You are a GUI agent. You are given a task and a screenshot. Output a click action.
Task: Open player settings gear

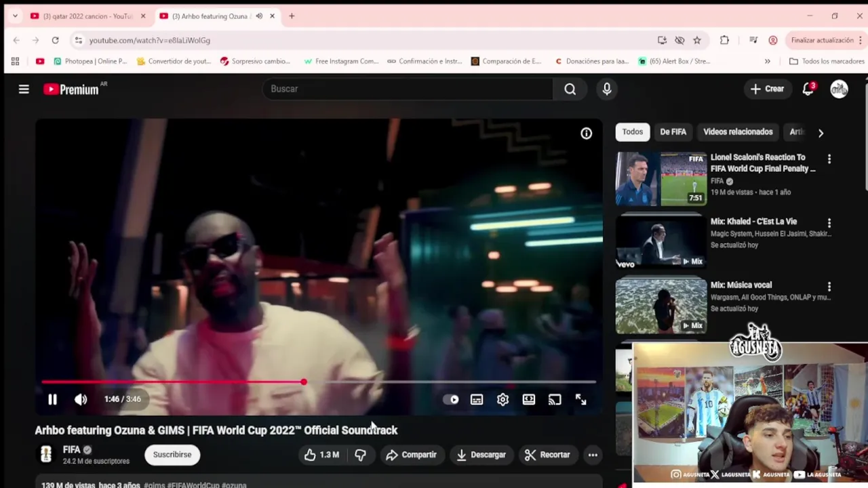(x=502, y=399)
